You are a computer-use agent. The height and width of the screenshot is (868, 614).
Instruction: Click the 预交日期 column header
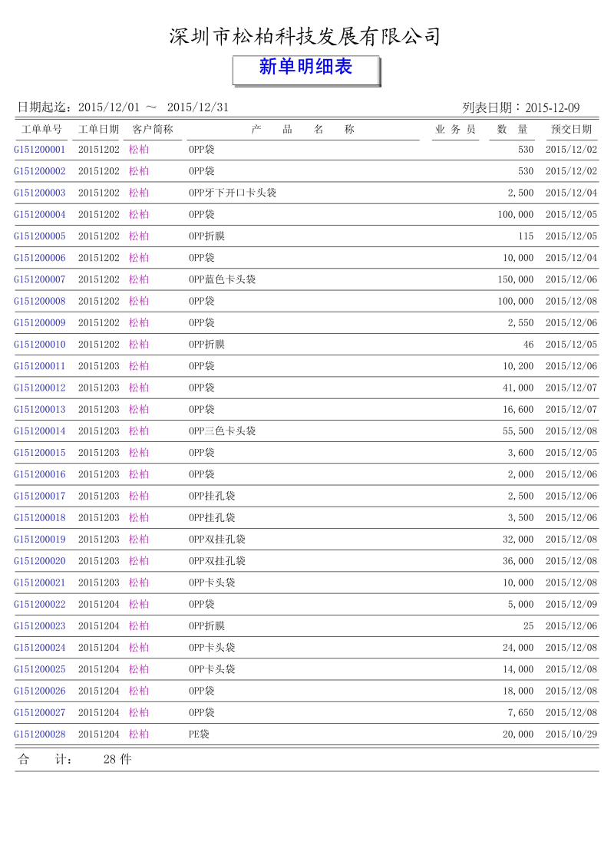(571, 130)
